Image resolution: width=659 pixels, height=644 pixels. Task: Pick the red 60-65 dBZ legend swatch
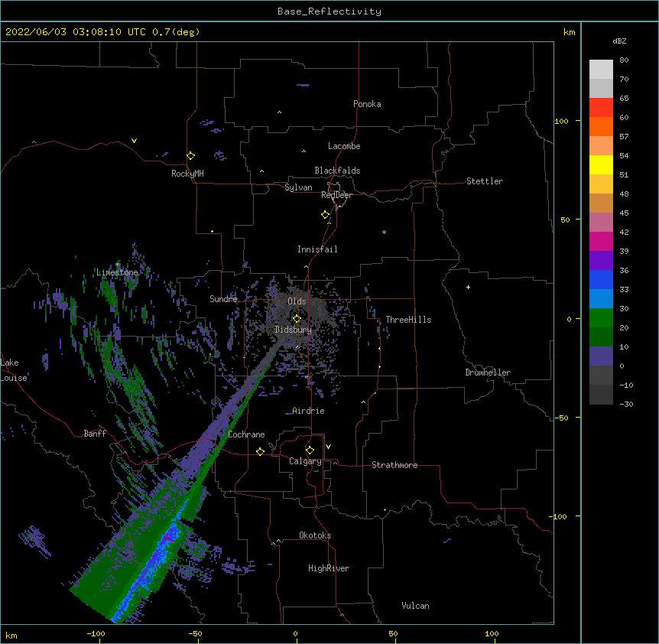[601, 108]
